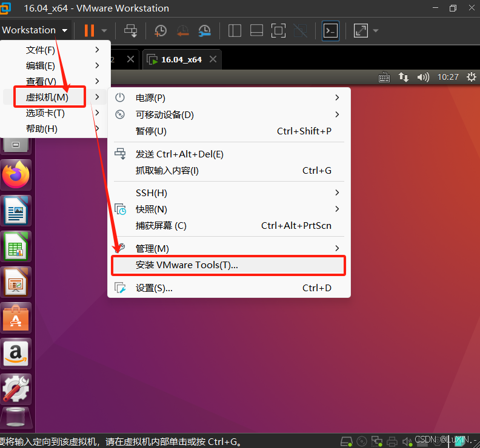Choose 暂停(U) from the submenu

[x=229, y=131]
